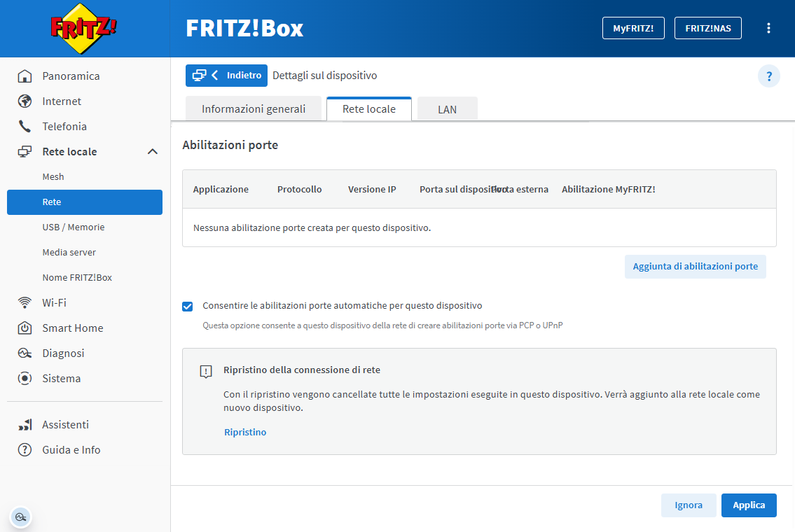
Task: Click the Assistenti wizard icon
Action: [25, 425]
